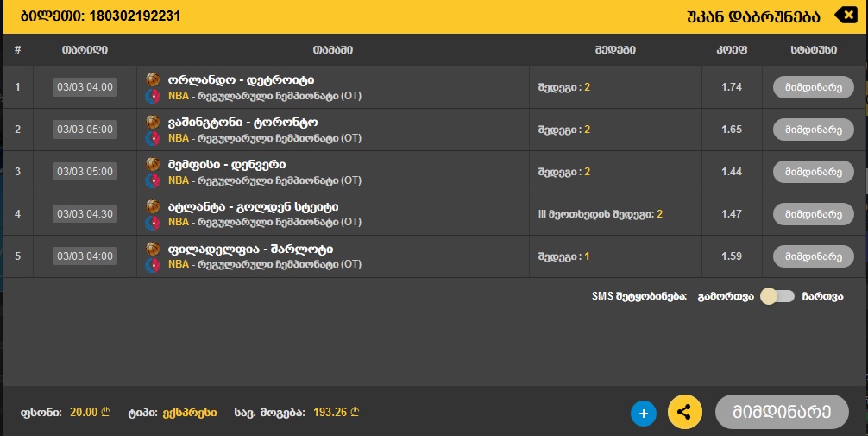Select the match ფილადელფია - შარლოტი
This screenshot has width=868, height=436.
[250, 250]
